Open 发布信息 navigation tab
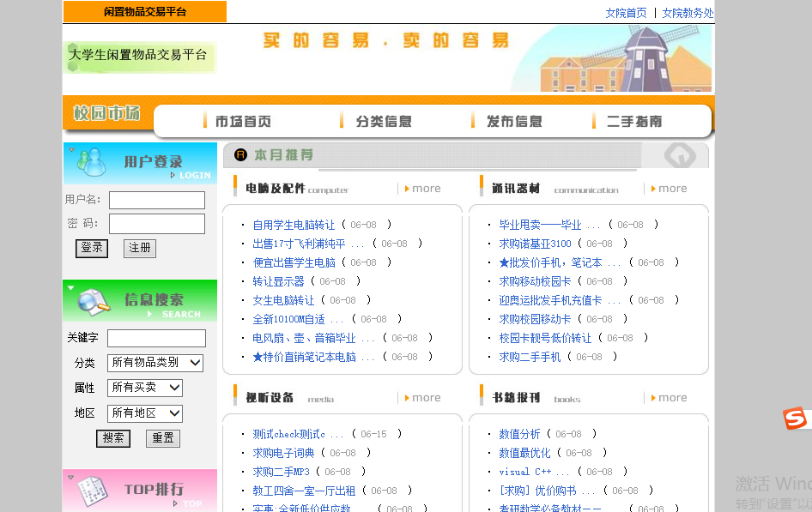This screenshot has height=512, width=812. pyautogui.click(x=514, y=121)
